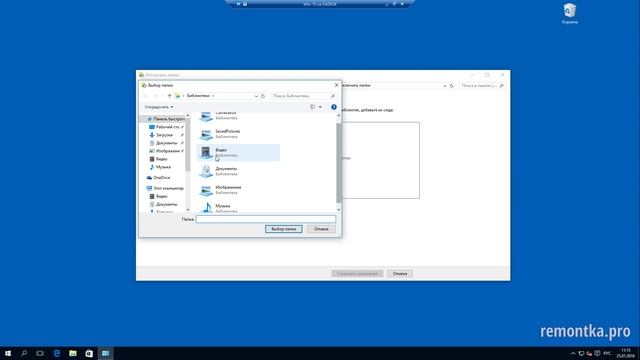Click scroll-down arrow of file list
This screenshot has width=640, height=360.
(x=338, y=210)
